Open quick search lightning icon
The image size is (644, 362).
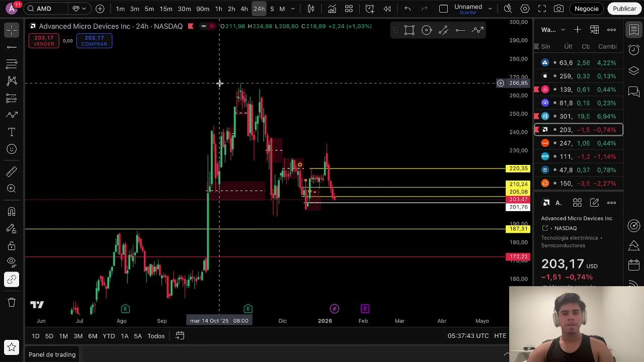[508, 9]
